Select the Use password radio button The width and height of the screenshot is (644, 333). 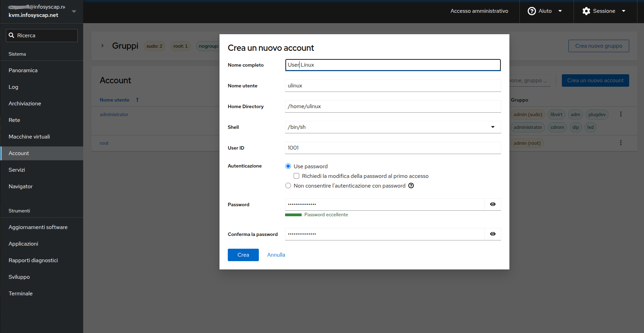pyautogui.click(x=288, y=166)
